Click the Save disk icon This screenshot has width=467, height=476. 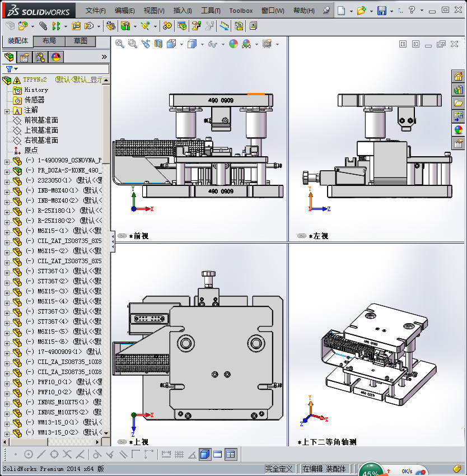381,11
